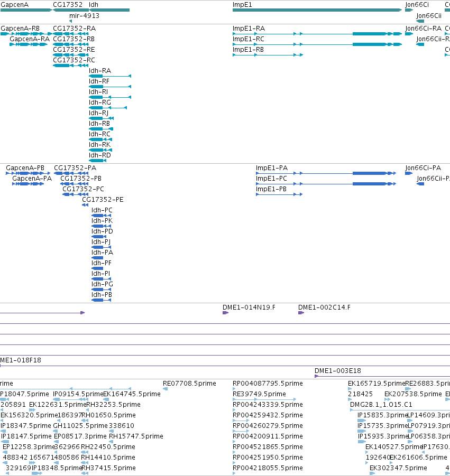Select EST EK302347.5prime
450x476 pixels.
(372, 473)
